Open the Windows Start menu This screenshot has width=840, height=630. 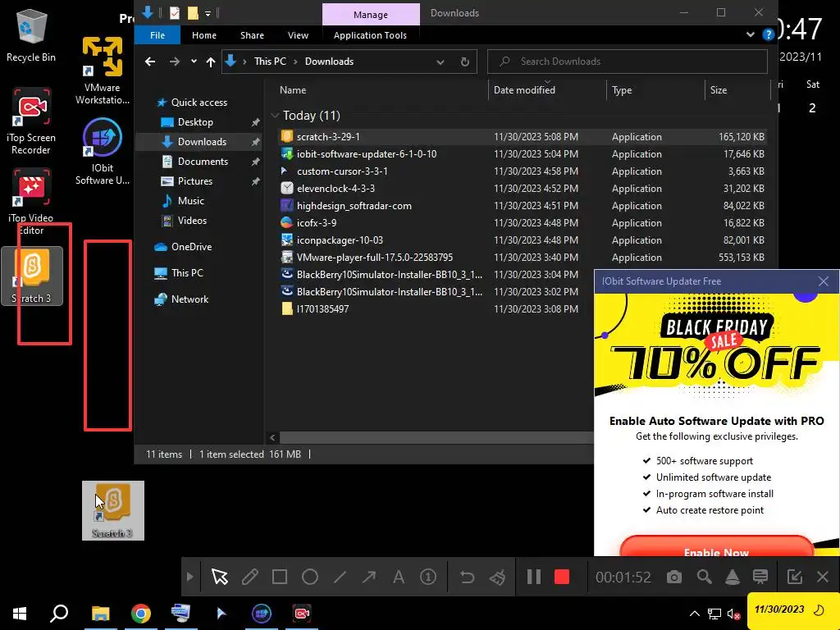pyautogui.click(x=20, y=614)
